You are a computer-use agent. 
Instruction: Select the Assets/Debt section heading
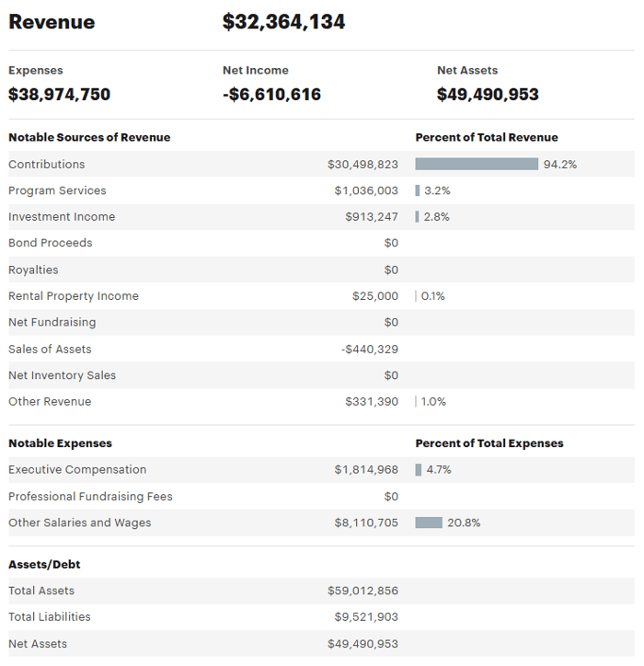[44, 564]
